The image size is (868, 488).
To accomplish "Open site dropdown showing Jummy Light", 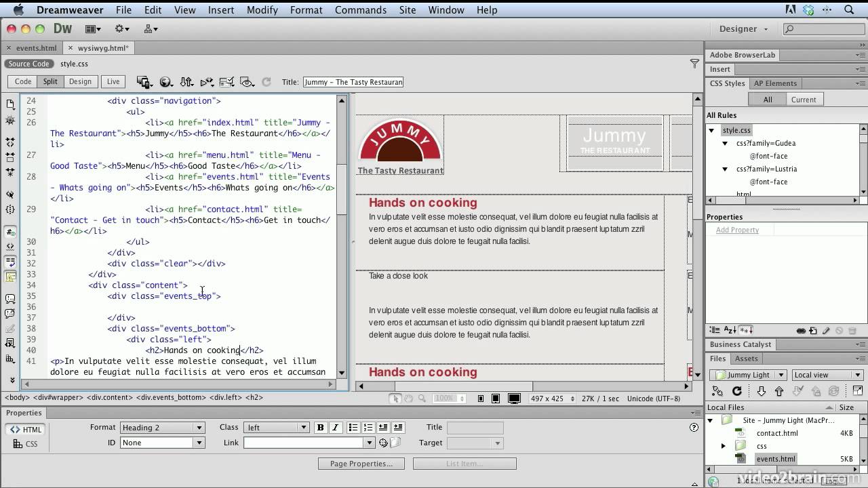I will pos(748,375).
